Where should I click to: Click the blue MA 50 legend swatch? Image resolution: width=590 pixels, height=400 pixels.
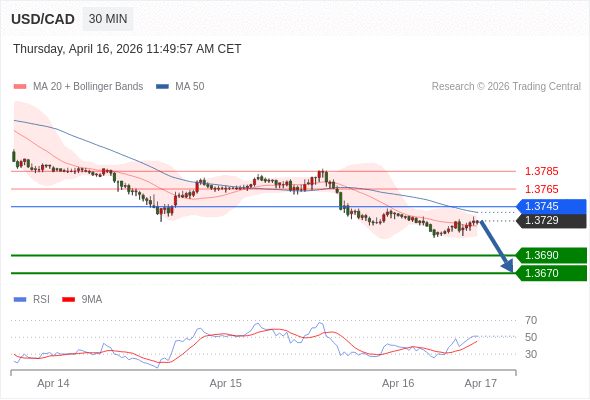pos(162,87)
